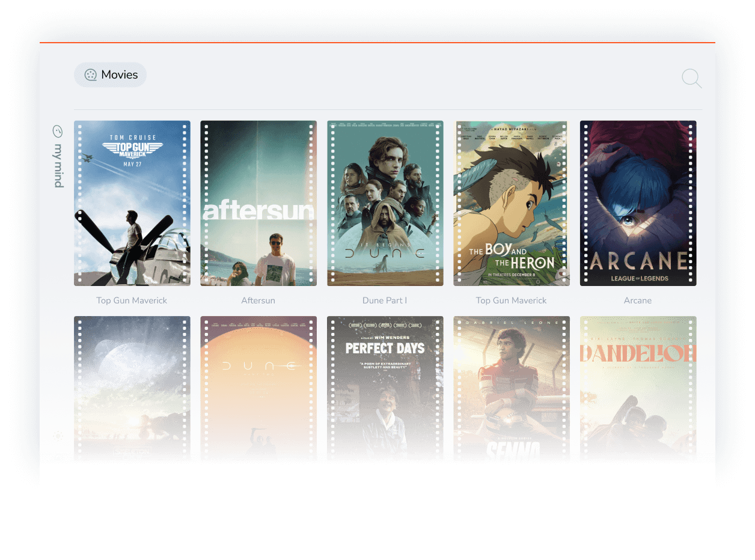Open the Dandelion movie poster

637,388
